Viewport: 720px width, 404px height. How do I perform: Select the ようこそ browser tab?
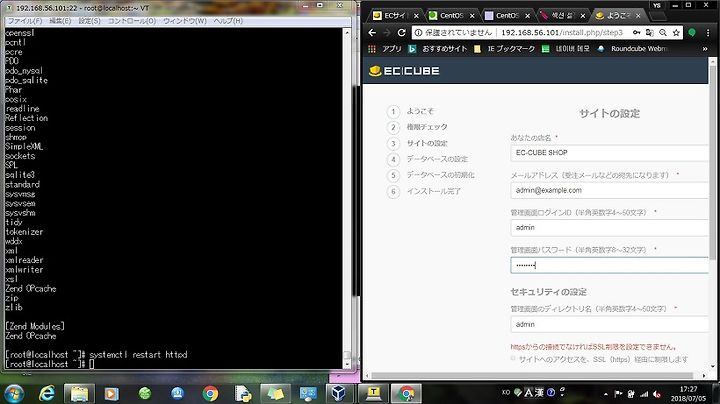pyautogui.click(x=617, y=16)
